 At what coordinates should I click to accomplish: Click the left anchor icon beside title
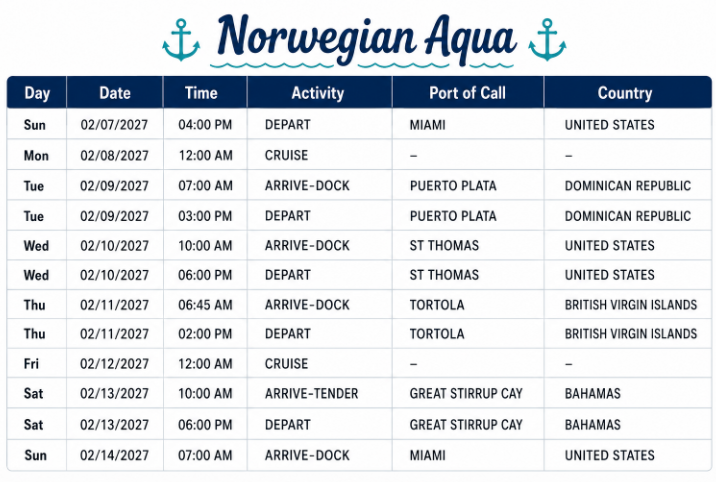point(181,40)
